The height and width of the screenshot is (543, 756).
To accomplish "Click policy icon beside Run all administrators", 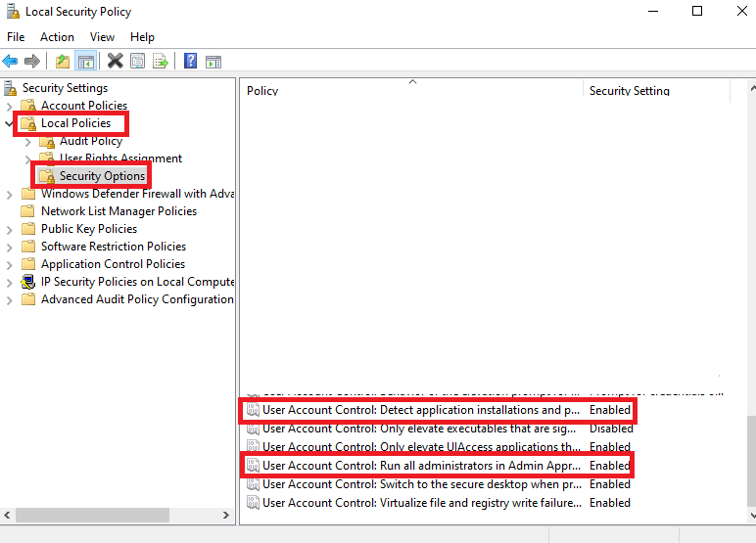I will [x=253, y=466].
